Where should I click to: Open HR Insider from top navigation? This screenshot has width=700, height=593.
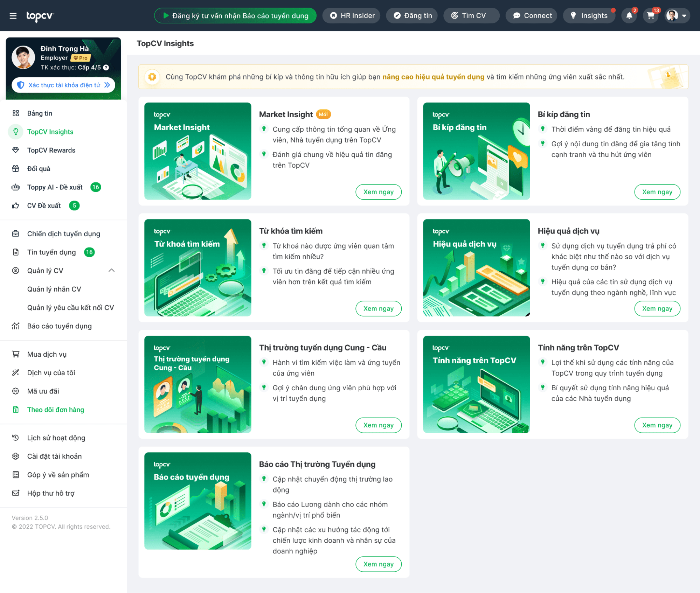352,16
